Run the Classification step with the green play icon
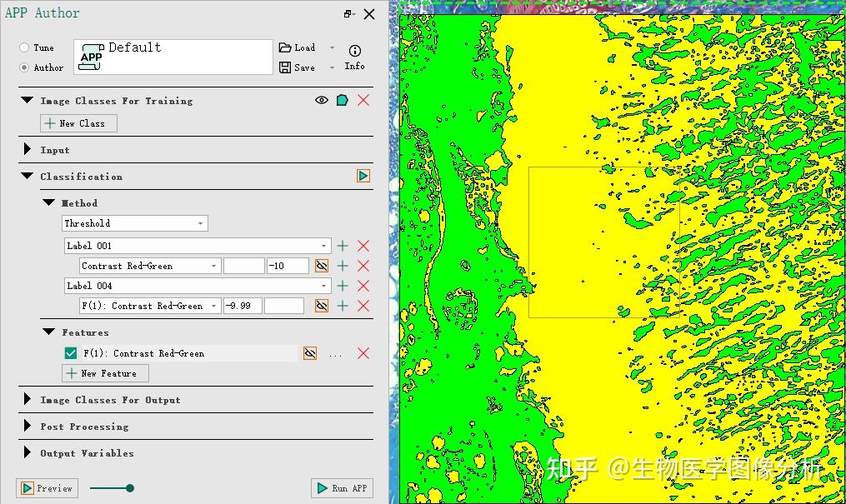Image resolution: width=846 pixels, height=504 pixels. click(x=363, y=176)
